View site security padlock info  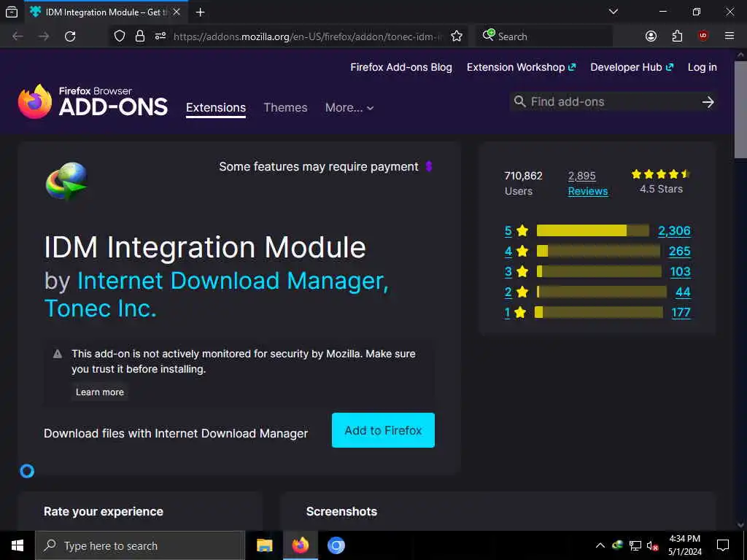(x=140, y=36)
